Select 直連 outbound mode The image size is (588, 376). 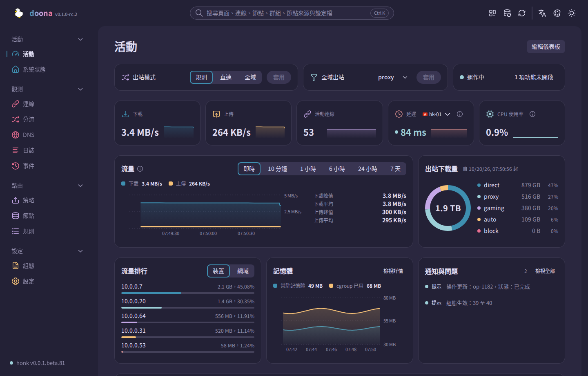[x=226, y=77]
